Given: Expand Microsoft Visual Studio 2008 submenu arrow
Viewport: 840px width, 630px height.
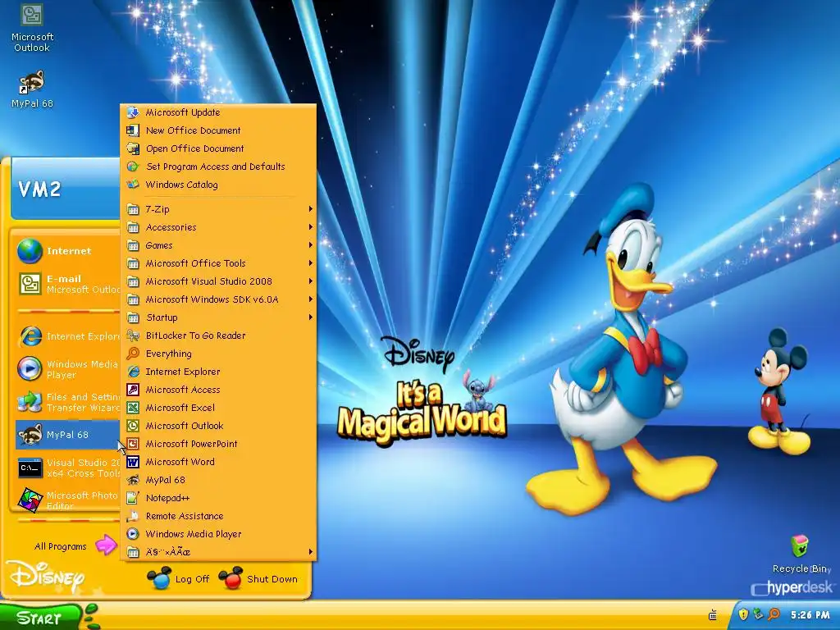Looking at the screenshot, I should (x=310, y=281).
